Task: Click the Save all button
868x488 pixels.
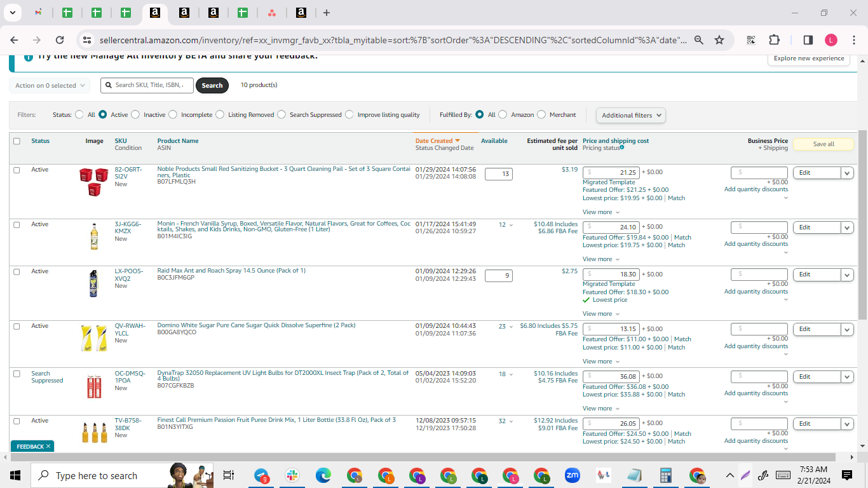Action: pos(824,144)
